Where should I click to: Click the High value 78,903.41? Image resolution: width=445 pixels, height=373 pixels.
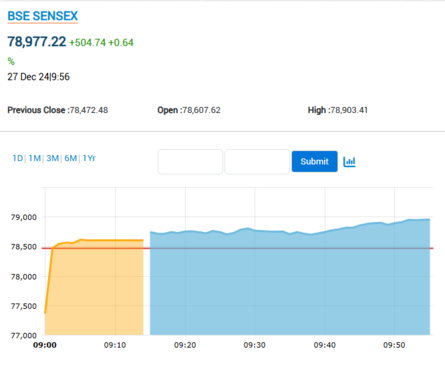[x=349, y=110]
